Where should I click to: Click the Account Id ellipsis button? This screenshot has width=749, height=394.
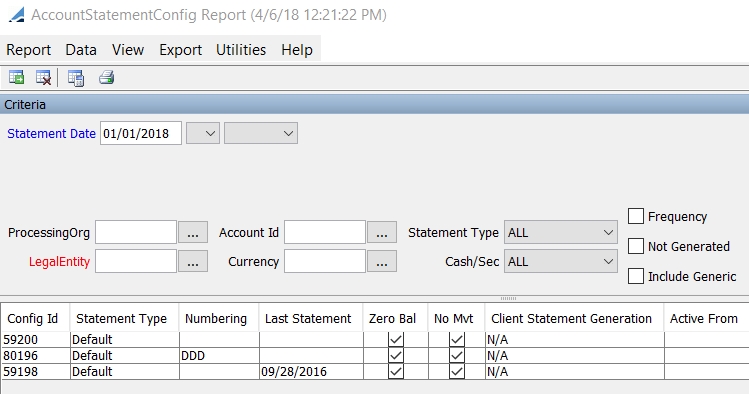click(x=382, y=233)
